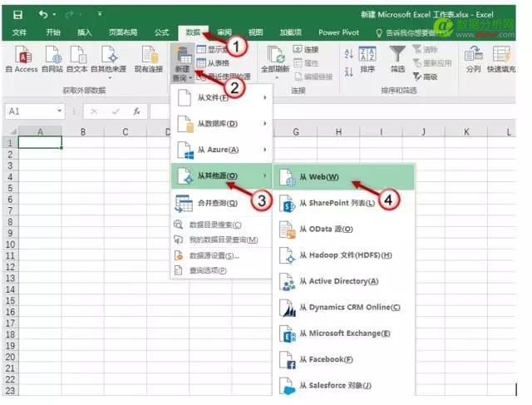Click the insert function fx icon
The width and height of the screenshot is (532, 405).
(x=136, y=111)
